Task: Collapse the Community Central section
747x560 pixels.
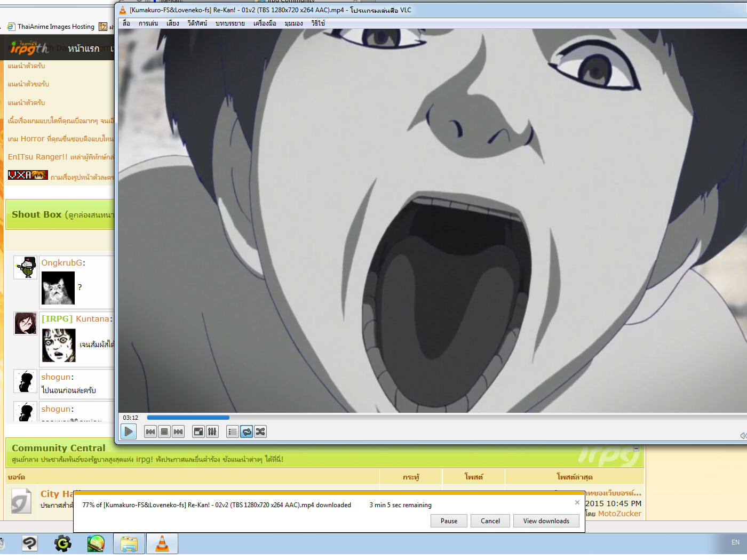Action: [x=636, y=449]
